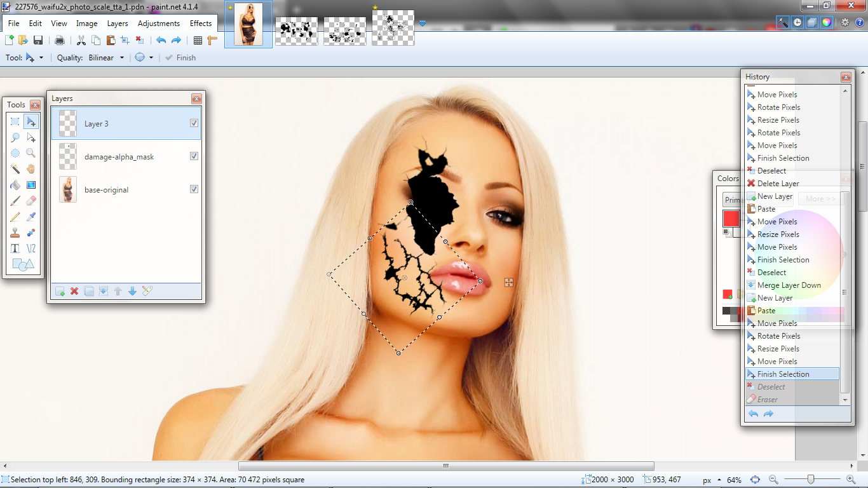Delete layer using red X icon

[x=74, y=291]
